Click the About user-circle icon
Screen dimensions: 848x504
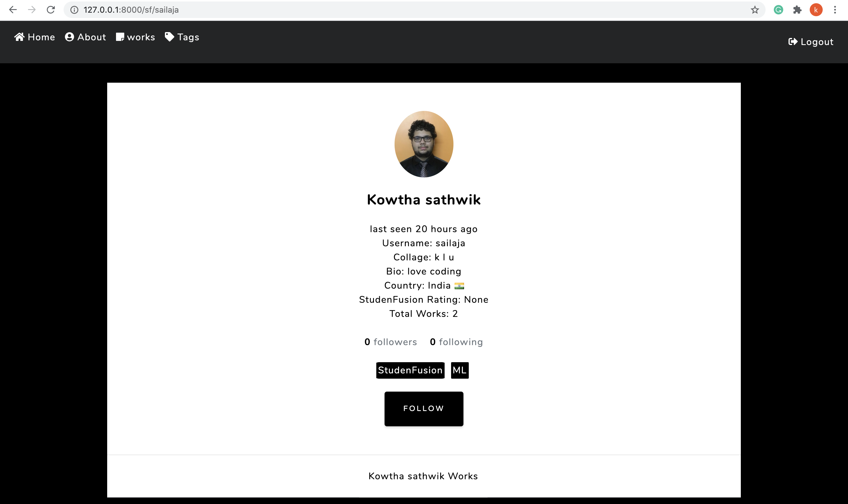point(69,37)
